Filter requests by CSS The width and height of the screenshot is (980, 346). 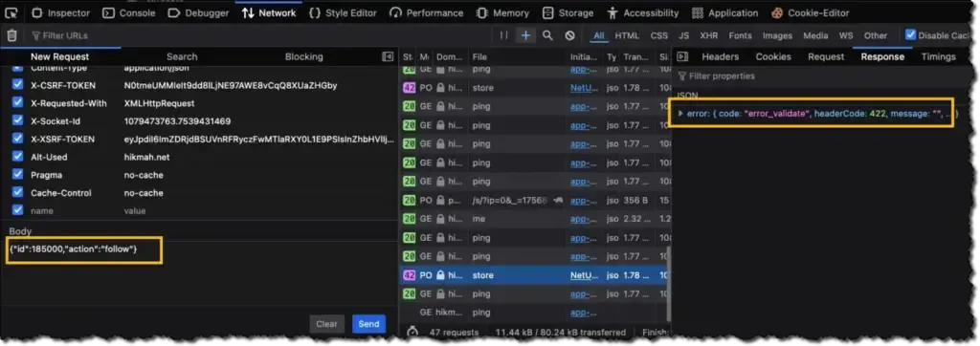658,35
